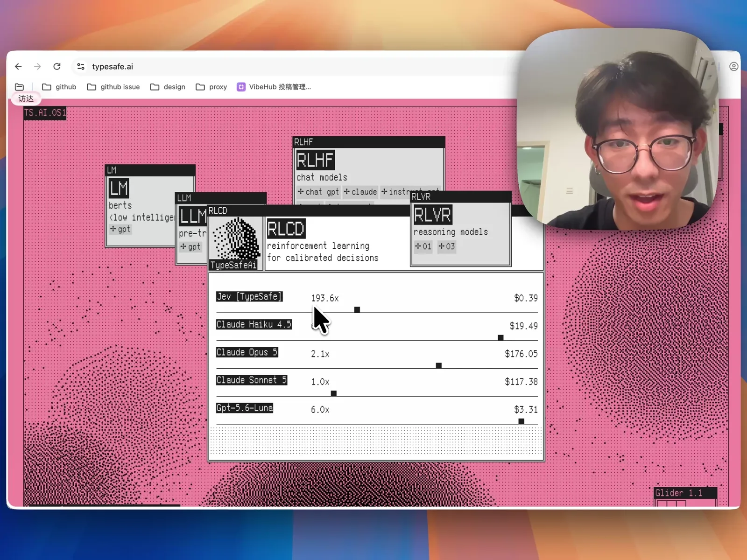747x560 pixels.
Task: Select the RLHF window title bar
Action: [x=369, y=142]
